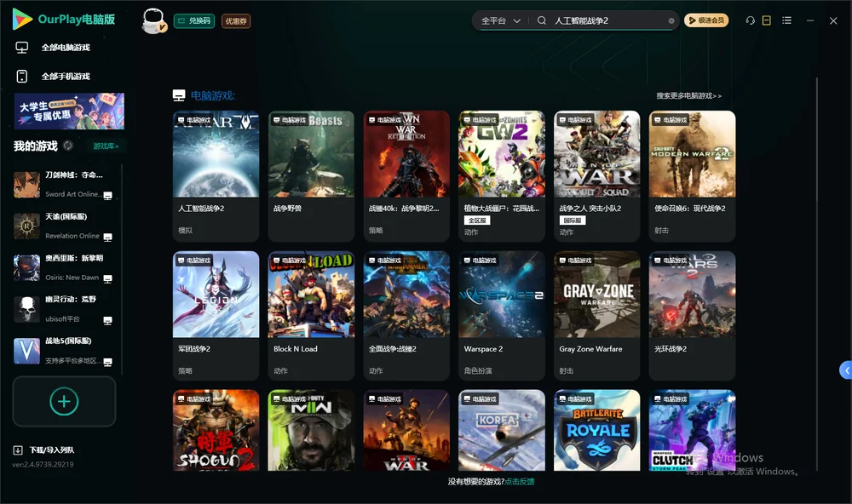Screen dimensions: 852x504
Task: Open the Korea air combat game cover
Action: click(x=502, y=430)
